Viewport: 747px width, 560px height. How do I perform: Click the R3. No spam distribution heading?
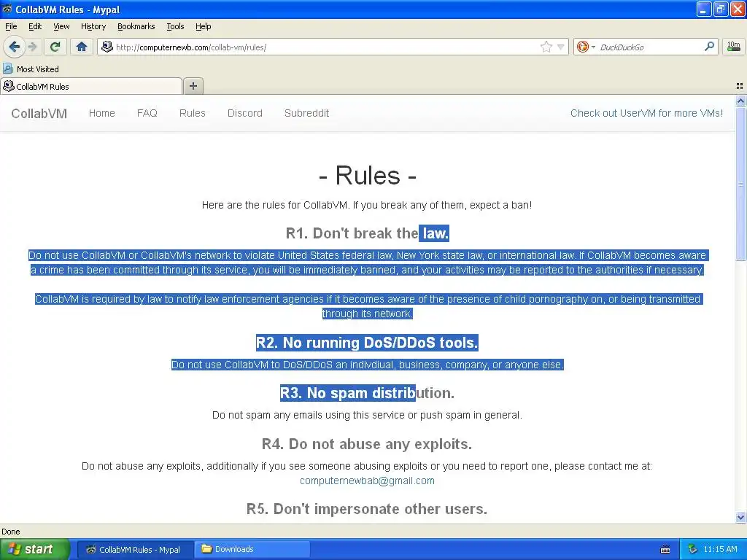[x=368, y=393]
